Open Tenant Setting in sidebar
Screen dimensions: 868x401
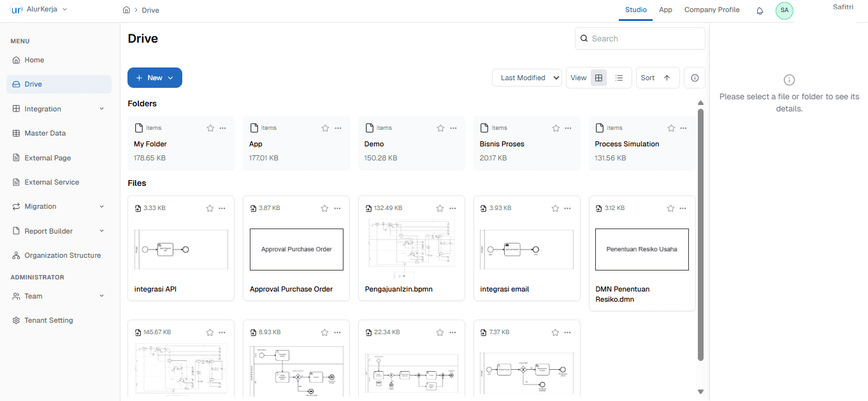tap(48, 320)
